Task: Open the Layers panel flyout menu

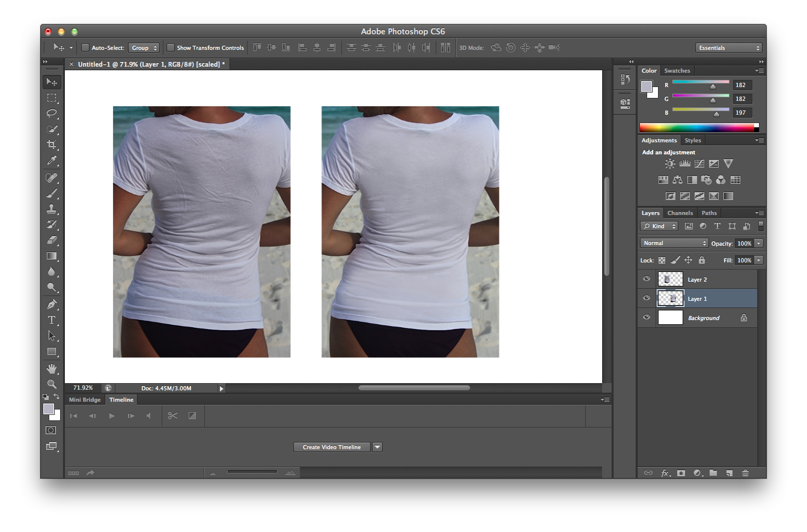Action: coord(760,213)
